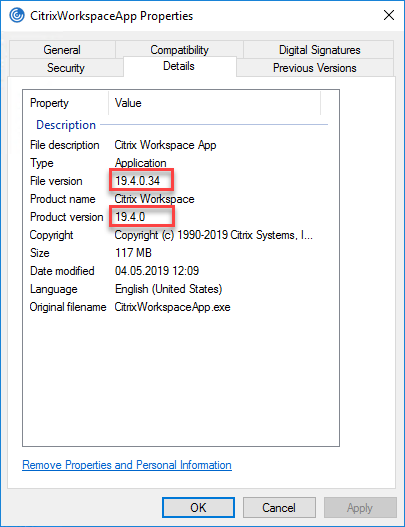Select the CitrixWorkspaceApp.exe filename value
Image resolution: width=405 pixels, height=527 pixels.
tap(172, 307)
